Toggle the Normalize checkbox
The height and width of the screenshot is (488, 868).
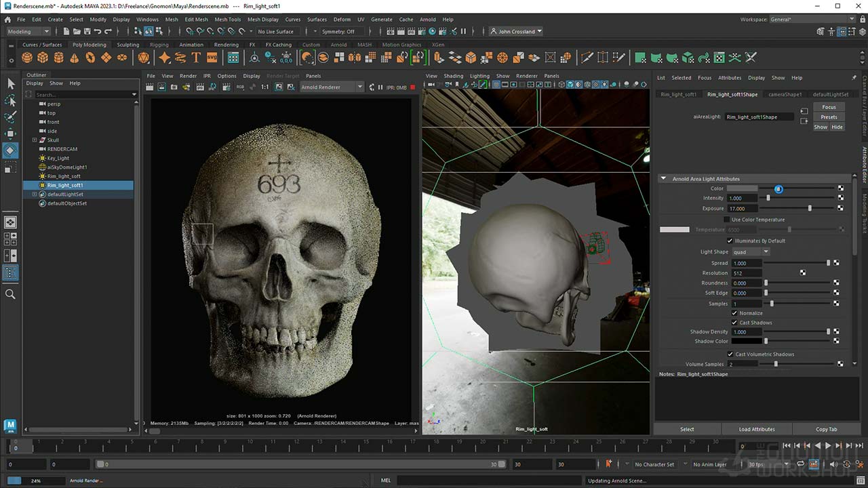tap(734, 313)
